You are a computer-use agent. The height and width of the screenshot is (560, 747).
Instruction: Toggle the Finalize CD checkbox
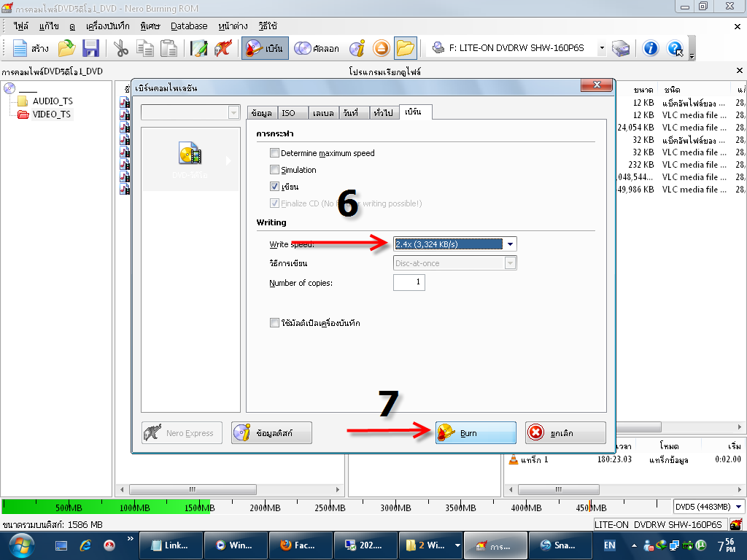click(274, 203)
